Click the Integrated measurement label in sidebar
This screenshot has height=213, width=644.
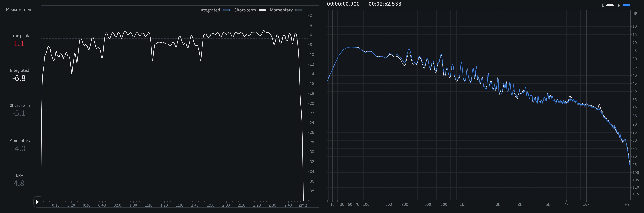pos(20,70)
